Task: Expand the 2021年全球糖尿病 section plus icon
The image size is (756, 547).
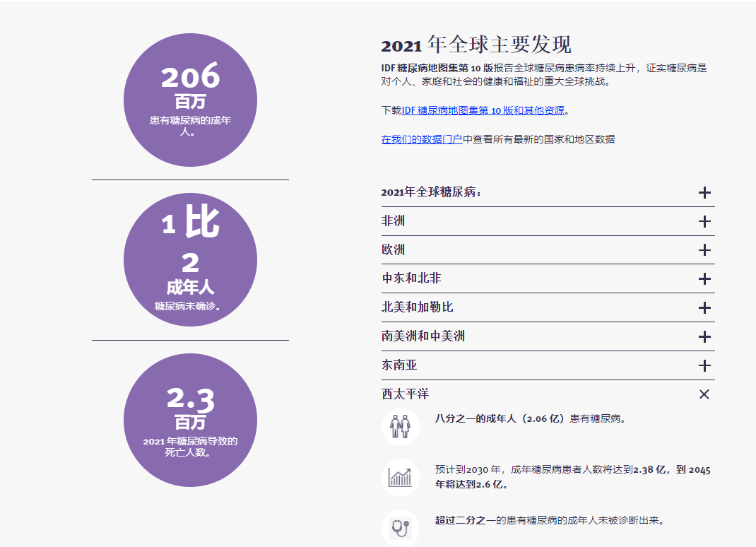Action: [704, 193]
